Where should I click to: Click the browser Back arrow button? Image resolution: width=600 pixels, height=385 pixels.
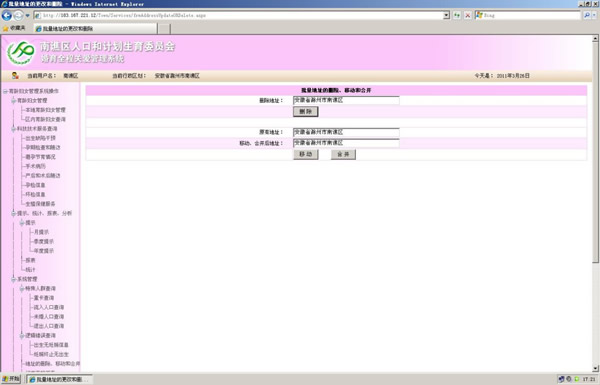[x=7, y=16]
